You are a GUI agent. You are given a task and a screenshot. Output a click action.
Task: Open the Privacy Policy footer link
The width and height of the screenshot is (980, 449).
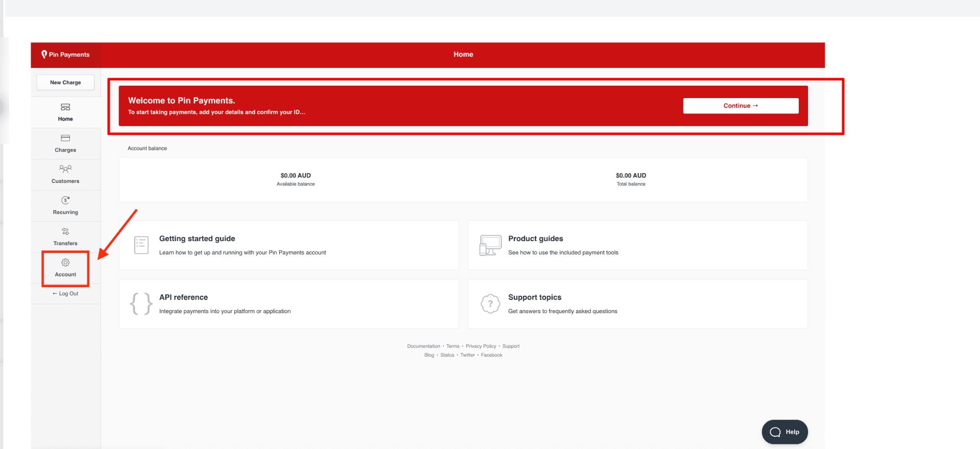coord(481,346)
